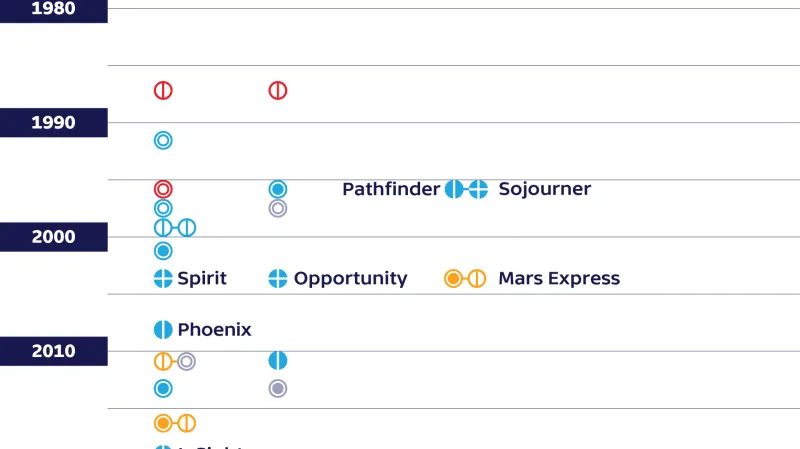The image size is (800, 449).
Task: Select the Phoenix lander icon
Action: pyautogui.click(x=163, y=330)
